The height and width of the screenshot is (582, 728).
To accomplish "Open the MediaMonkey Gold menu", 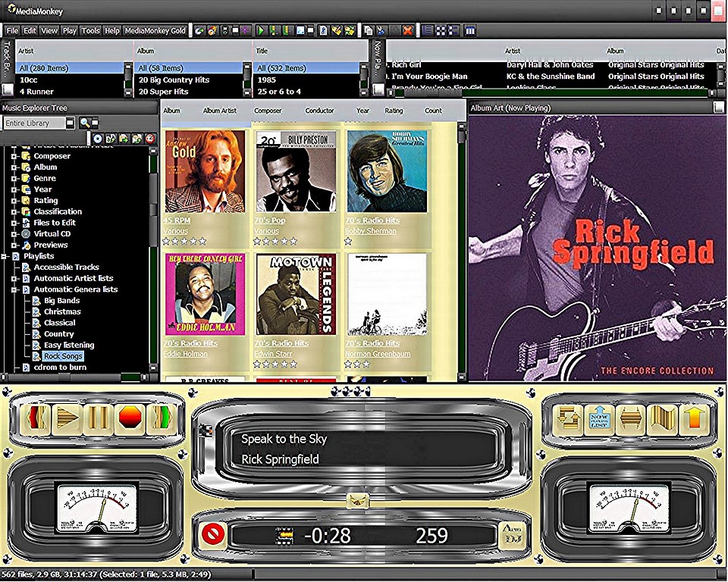I will [x=155, y=30].
